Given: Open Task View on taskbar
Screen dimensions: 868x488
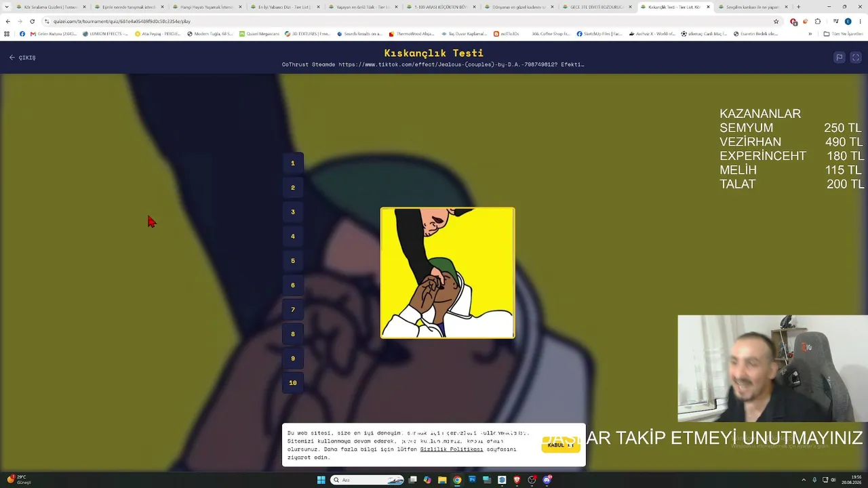Looking at the screenshot, I should point(412,480).
